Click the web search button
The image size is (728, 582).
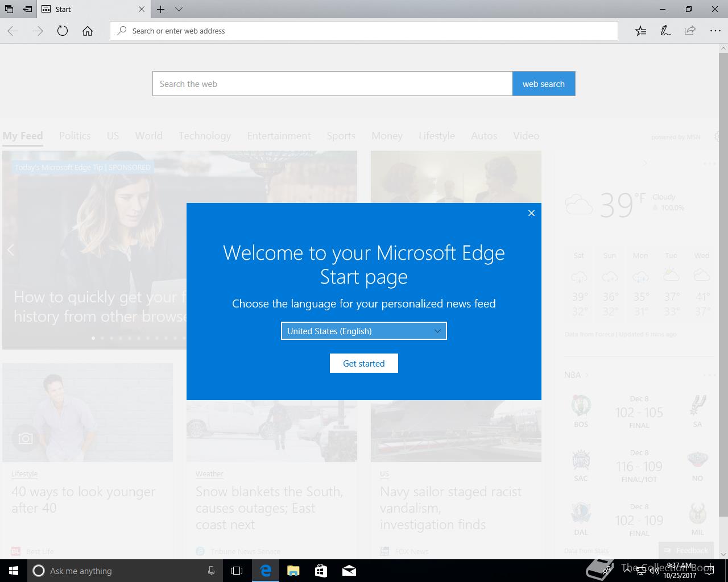[x=544, y=84]
